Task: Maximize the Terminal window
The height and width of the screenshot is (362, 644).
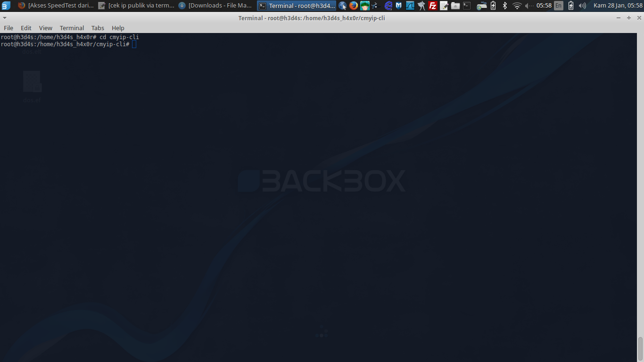Action: 628,18
